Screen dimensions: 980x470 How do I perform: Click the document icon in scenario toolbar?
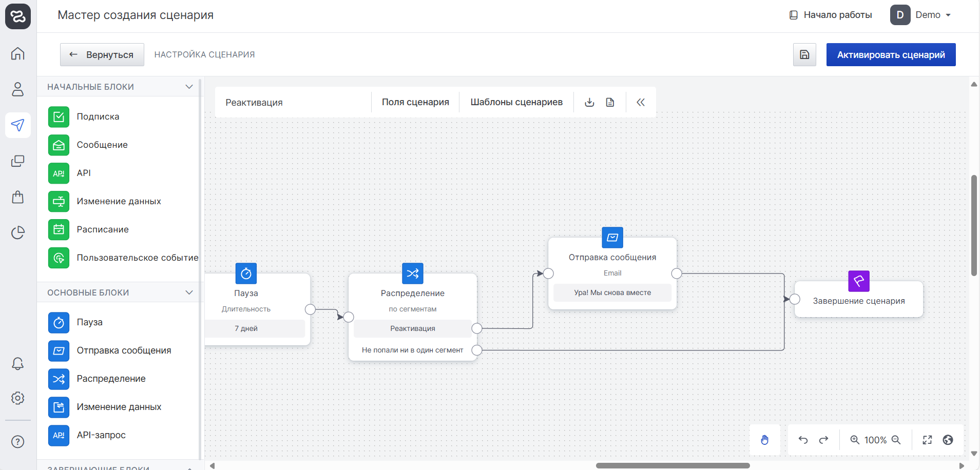click(x=610, y=102)
